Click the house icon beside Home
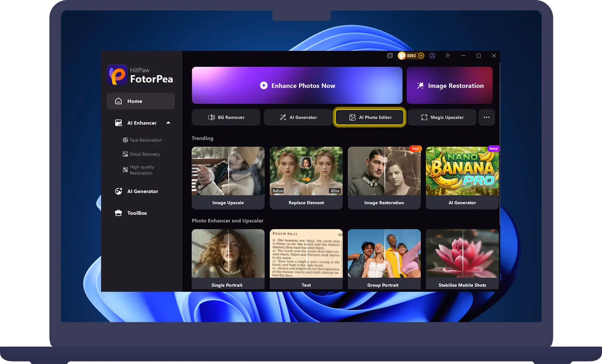 click(118, 101)
